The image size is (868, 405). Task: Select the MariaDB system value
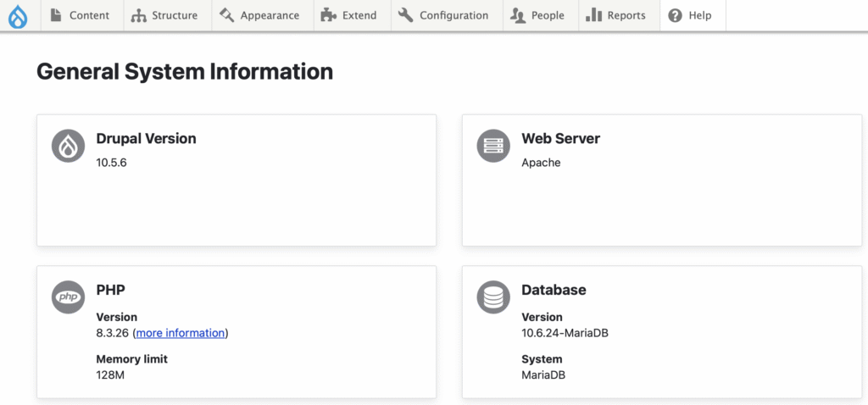(x=543, y=375)
